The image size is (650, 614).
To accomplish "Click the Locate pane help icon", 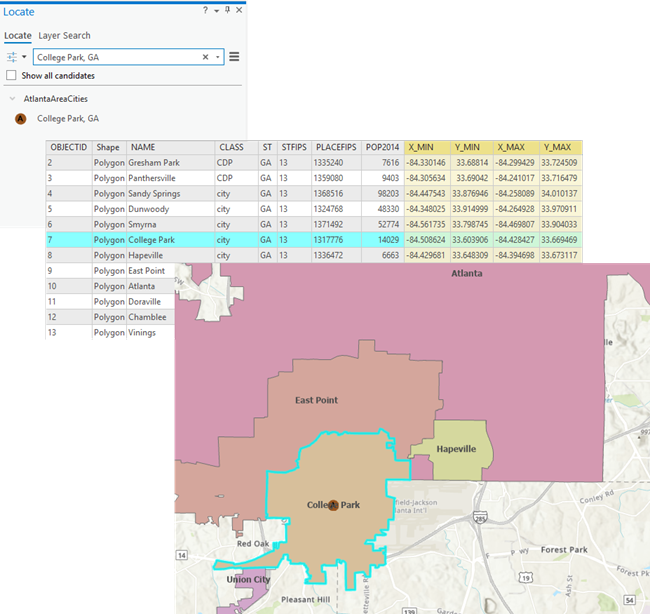I will [x=205, y=11].
